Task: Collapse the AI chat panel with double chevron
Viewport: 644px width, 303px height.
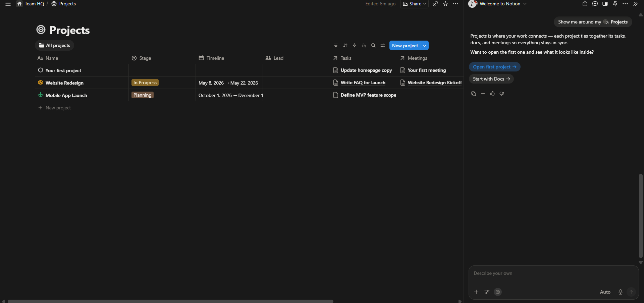Action: coord(635,4)
